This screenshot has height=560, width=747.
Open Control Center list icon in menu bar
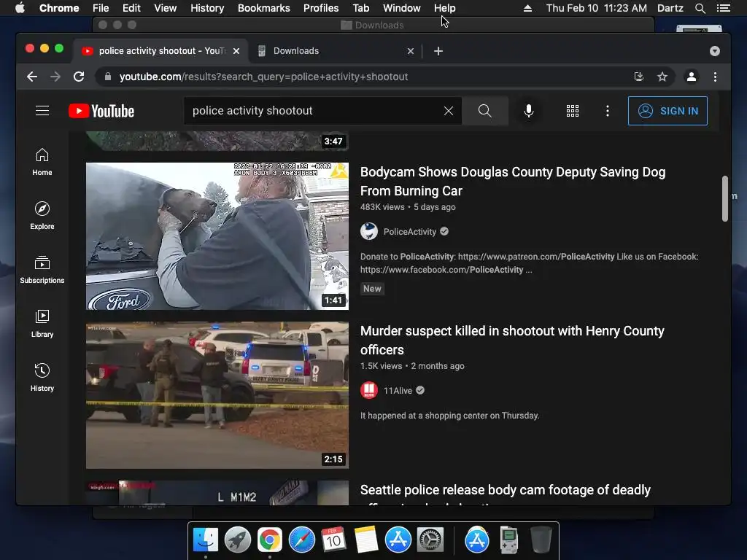point(723,8)
